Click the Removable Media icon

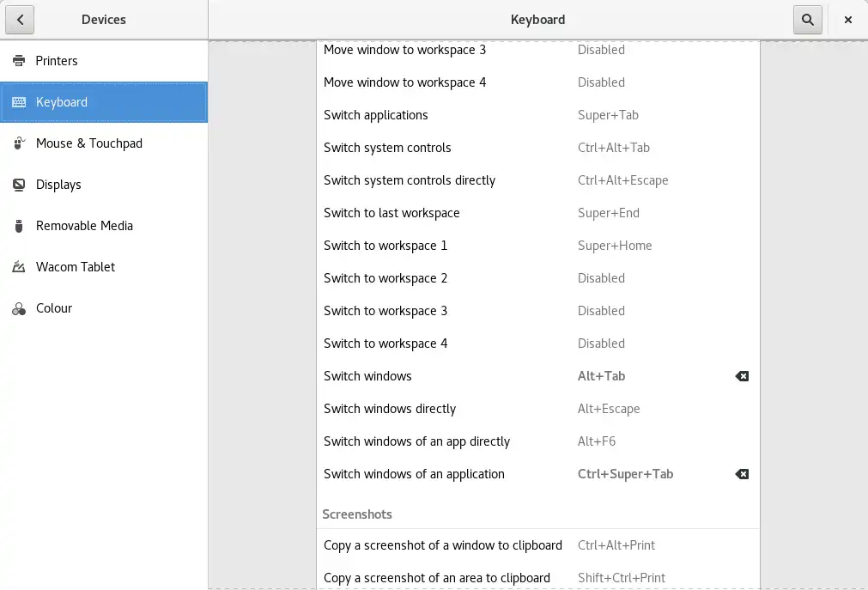[19, 226]
